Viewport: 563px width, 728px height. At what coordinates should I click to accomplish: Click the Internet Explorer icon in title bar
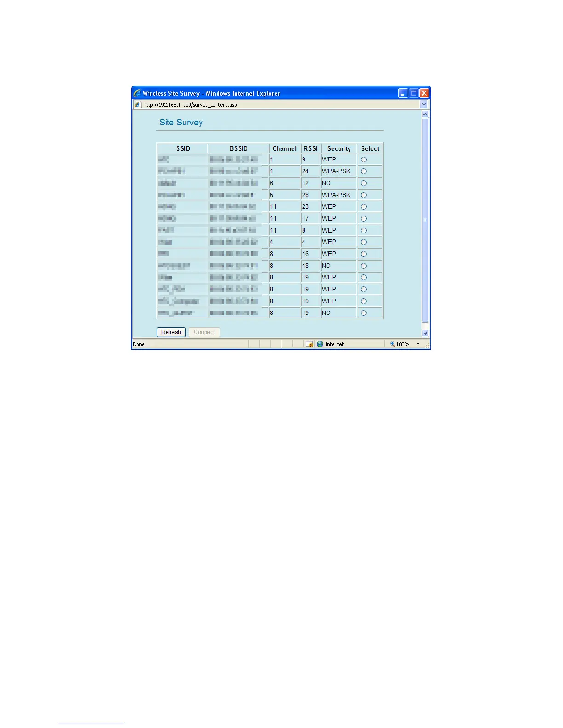137,93
